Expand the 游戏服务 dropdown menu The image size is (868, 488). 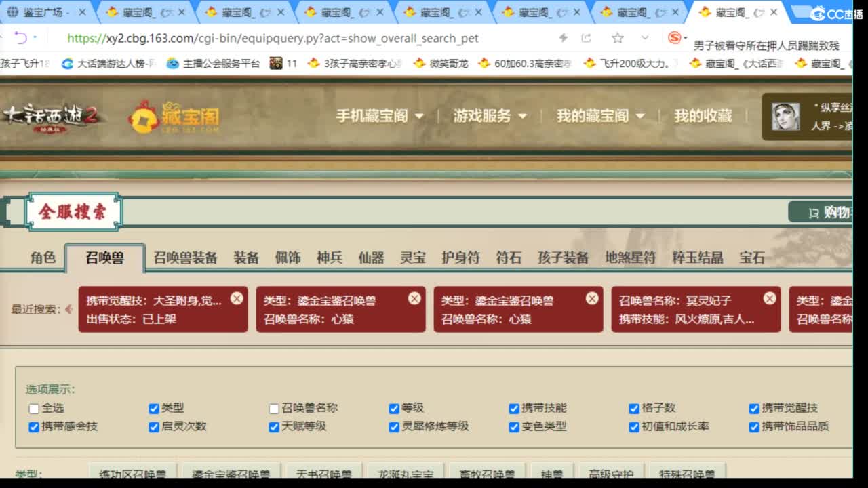click(490, 116)
